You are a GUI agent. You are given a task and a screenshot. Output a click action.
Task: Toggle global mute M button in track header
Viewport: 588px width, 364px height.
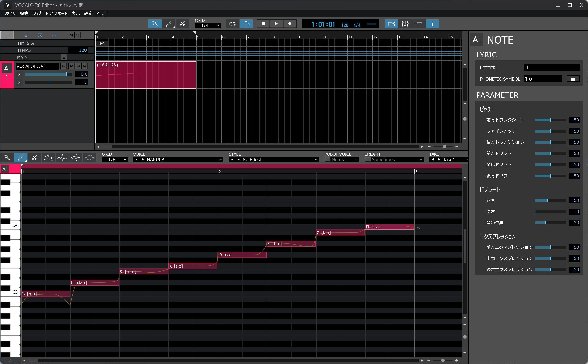click(71, 35)
